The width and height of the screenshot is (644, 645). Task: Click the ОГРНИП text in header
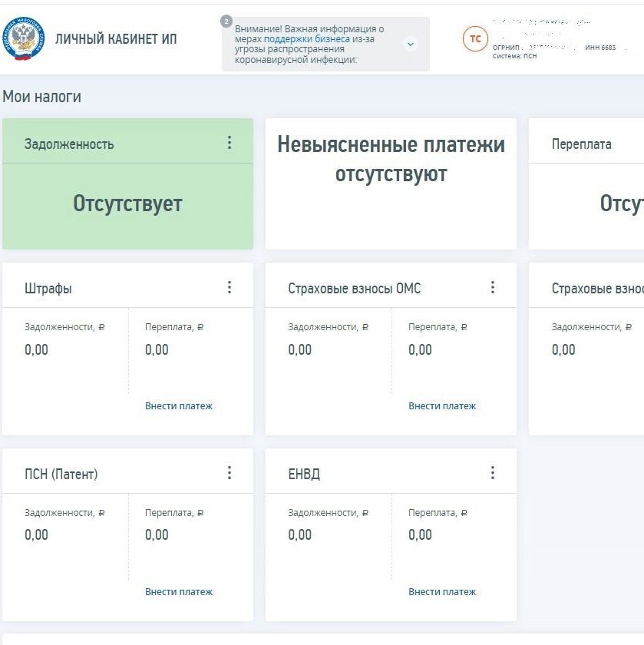coord(506,48)
